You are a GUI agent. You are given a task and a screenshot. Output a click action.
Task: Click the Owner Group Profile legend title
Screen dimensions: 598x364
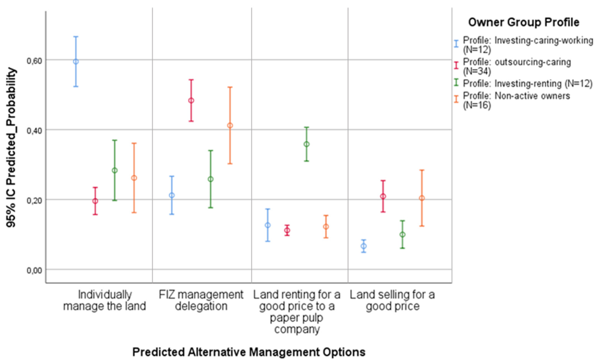(524, 23)
